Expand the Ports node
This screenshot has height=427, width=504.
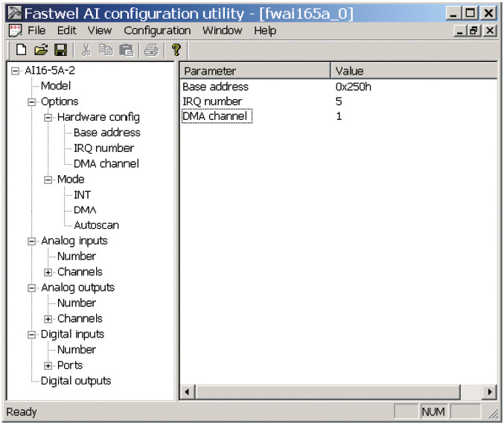click(48, 366)
